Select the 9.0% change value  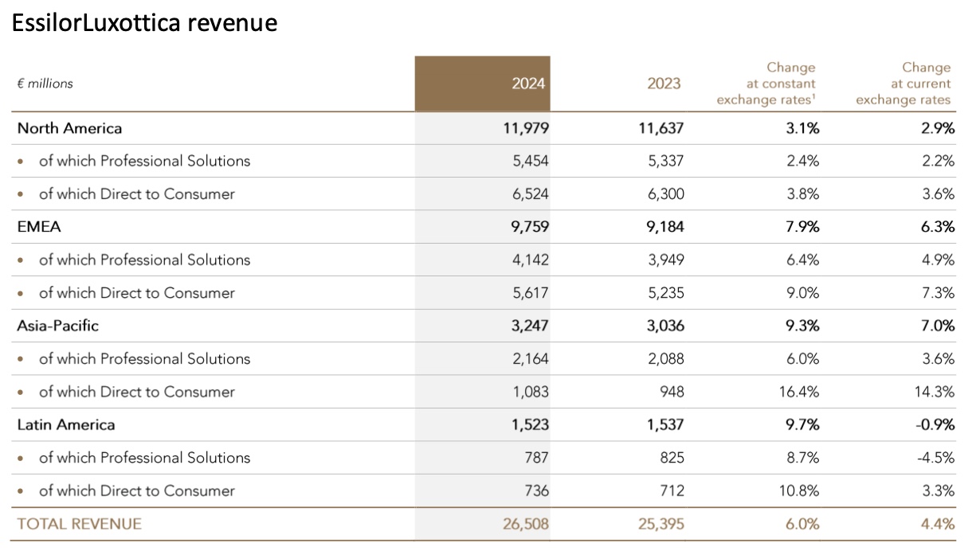tap(802, 293)
